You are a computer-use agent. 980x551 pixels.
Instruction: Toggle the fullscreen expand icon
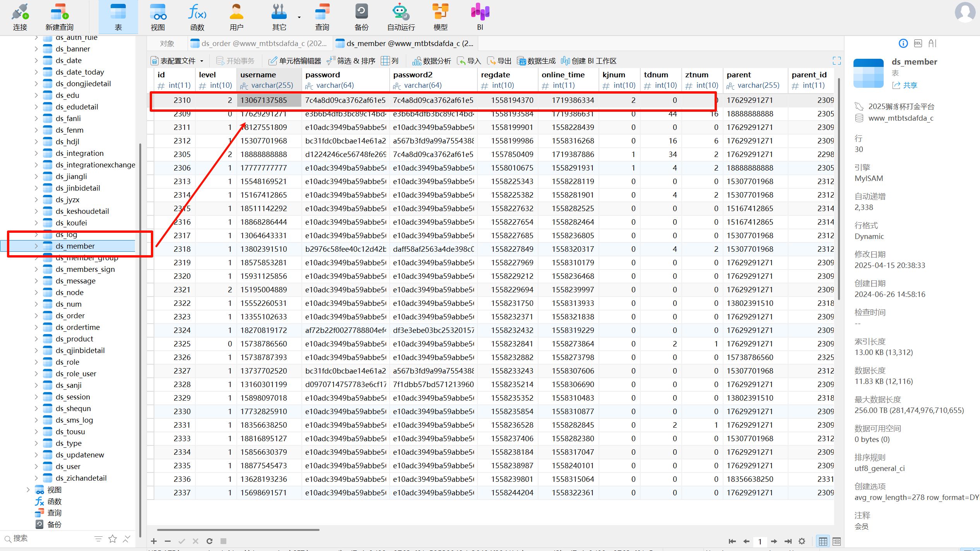pos(837,61)
